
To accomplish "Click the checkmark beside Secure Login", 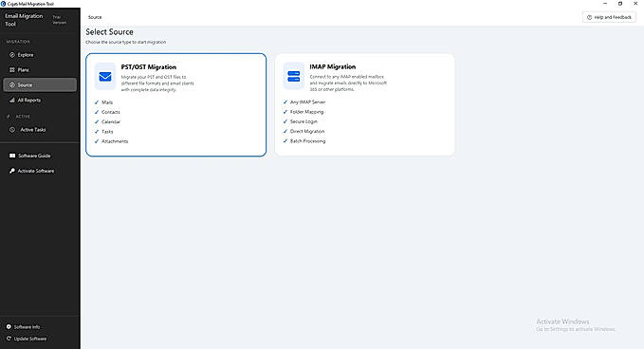I will (285, 121).
